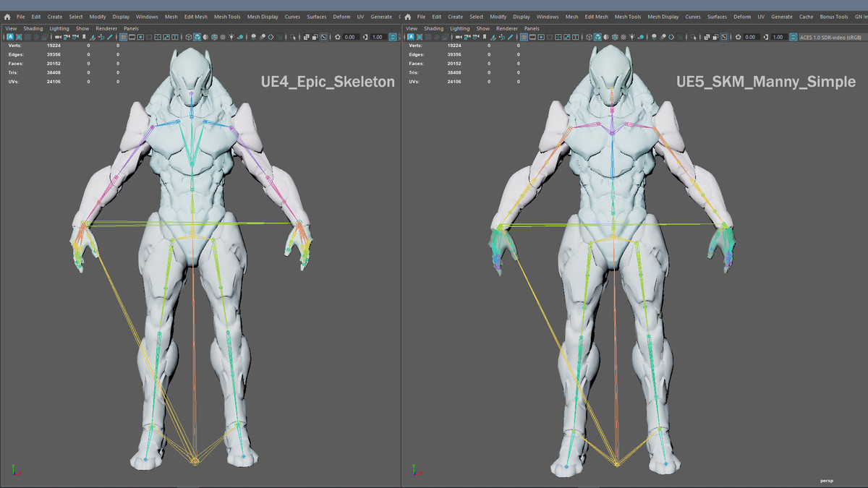Open the View panel menu in UE4 viewport

coord(11,28)
